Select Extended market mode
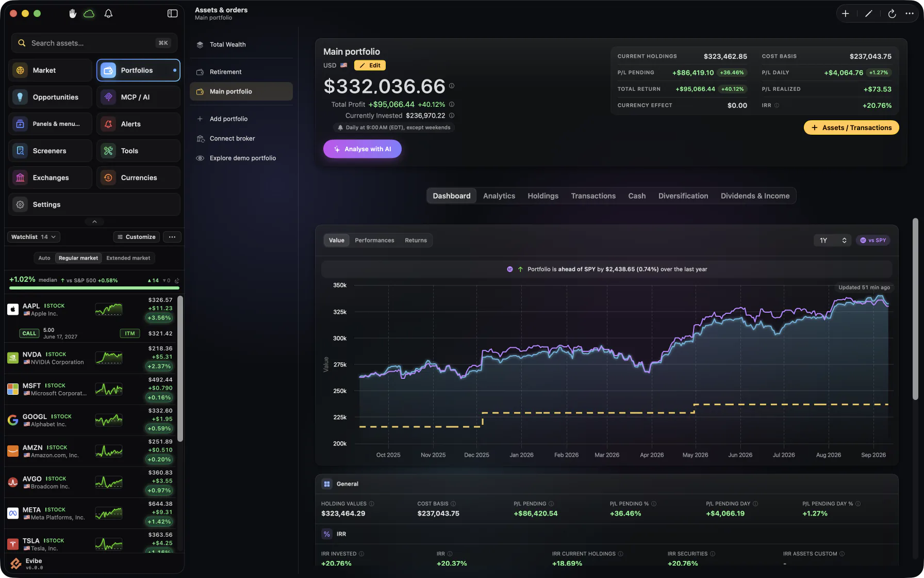Screen dimensions: 924x578 coord(128,258)
